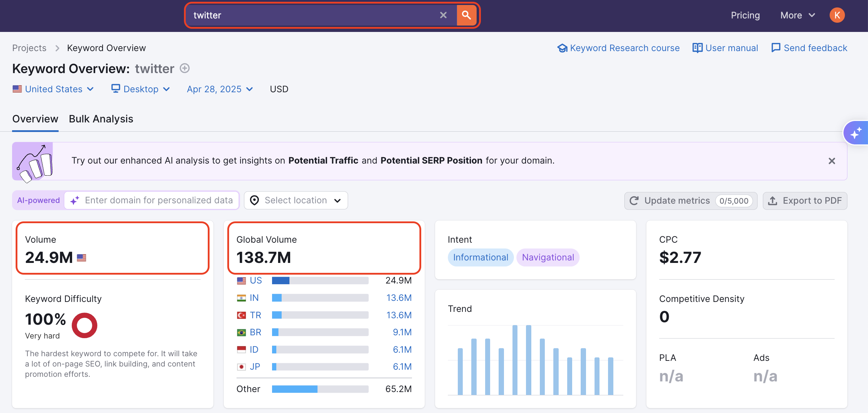Switch to the Bulk Analysis tab
Screen dimensions: 868x413
(x=101, y=119)
